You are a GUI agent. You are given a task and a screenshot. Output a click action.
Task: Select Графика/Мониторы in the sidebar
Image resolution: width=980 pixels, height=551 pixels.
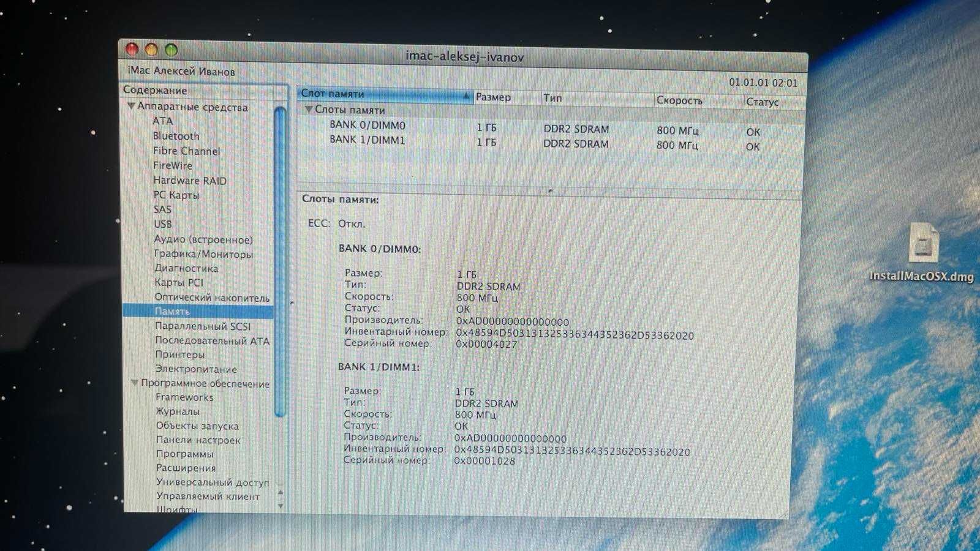pos(203,254)
